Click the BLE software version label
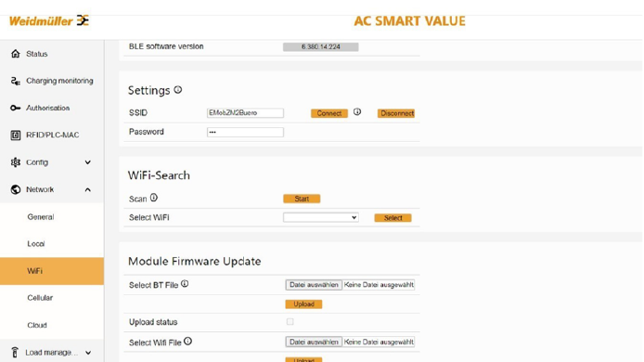This screenshot has height=362, width=644. 166,46
